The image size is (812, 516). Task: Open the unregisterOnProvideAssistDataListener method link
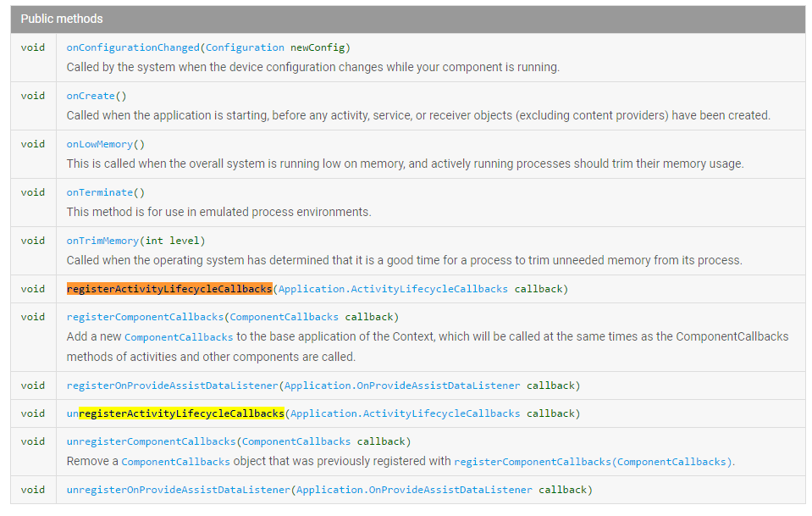coord(178,490)
